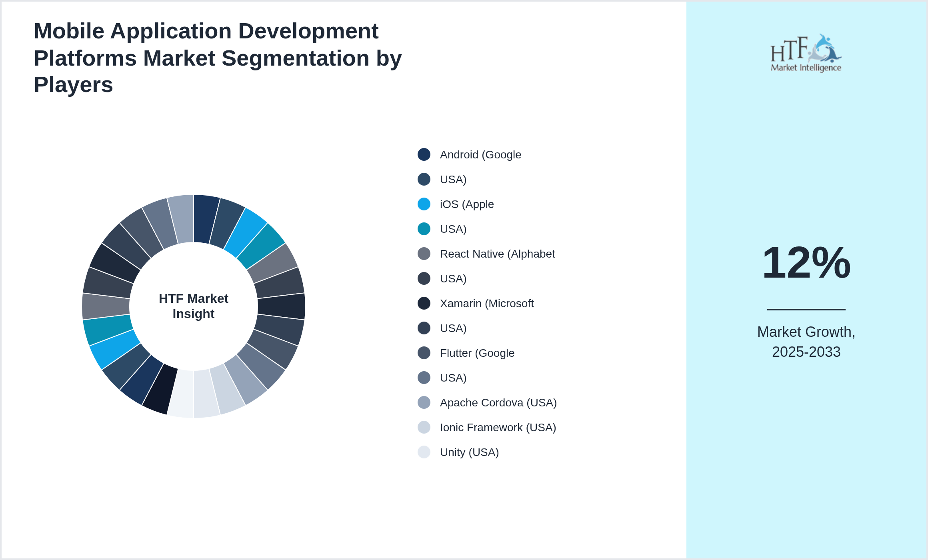The width and height of the screenshot is (928, 560).
Task: Click the Flutter (Google legend marker
Action: (423, 353)
